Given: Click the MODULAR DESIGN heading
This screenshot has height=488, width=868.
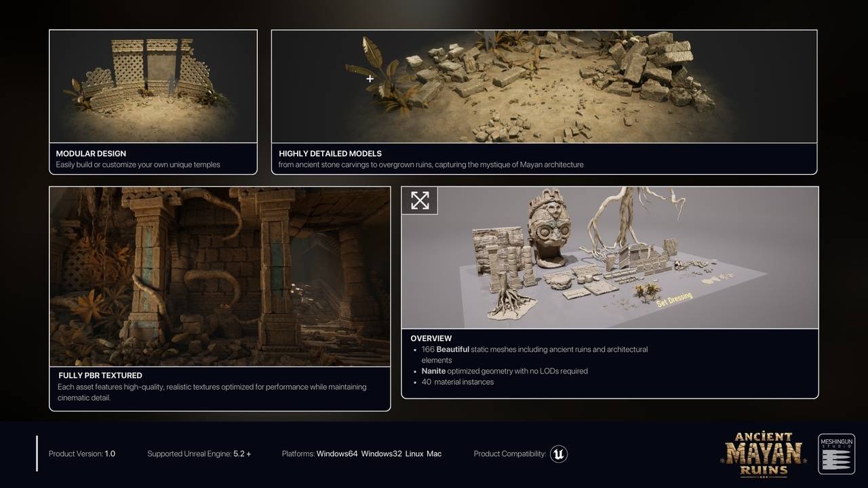Looking at the screenshot, I should 91,153.
